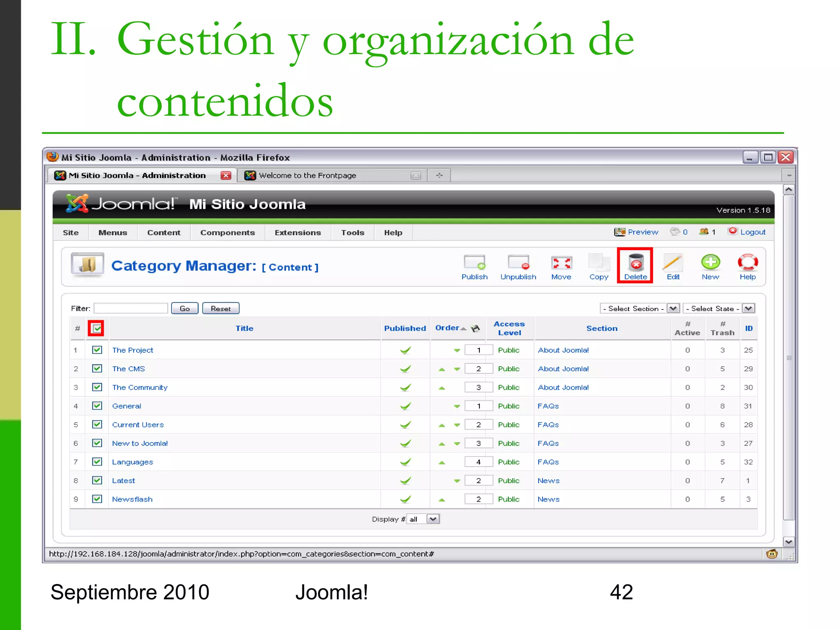This screenshot has width=840, height=630.
Task: Click the Reset filter button
Action: (x=221, y=308)
